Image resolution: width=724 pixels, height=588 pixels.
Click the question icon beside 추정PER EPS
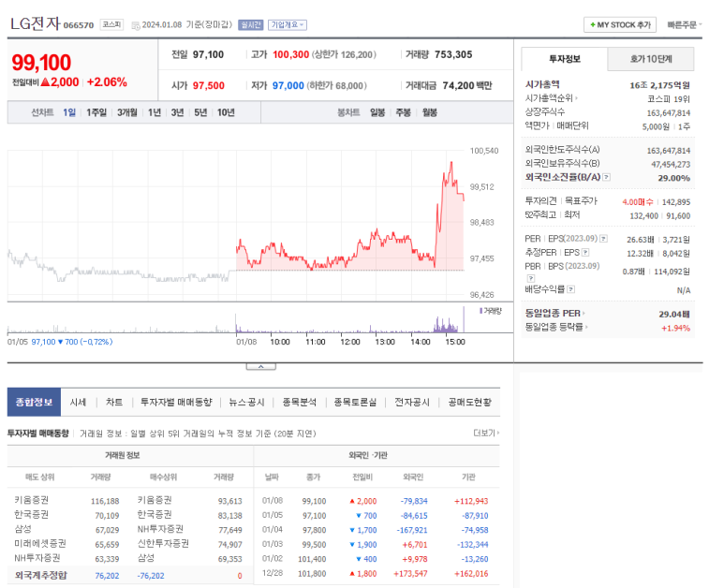(x=585, y=252)
